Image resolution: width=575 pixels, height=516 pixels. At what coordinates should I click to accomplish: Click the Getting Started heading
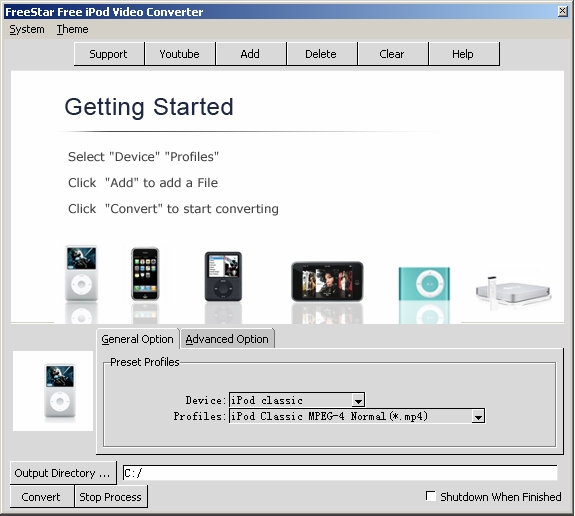coord(149,107)
